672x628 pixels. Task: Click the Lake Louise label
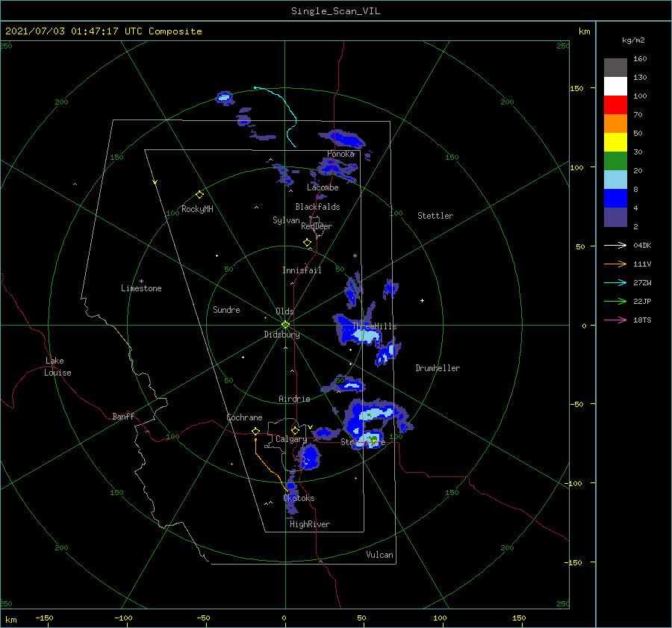coord(57,367)
